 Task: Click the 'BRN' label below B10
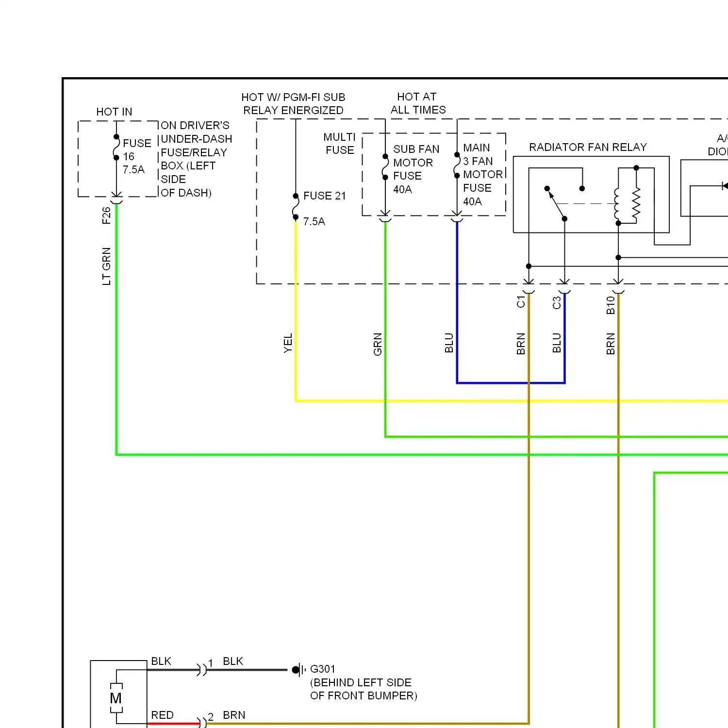[x=611, y=344]
